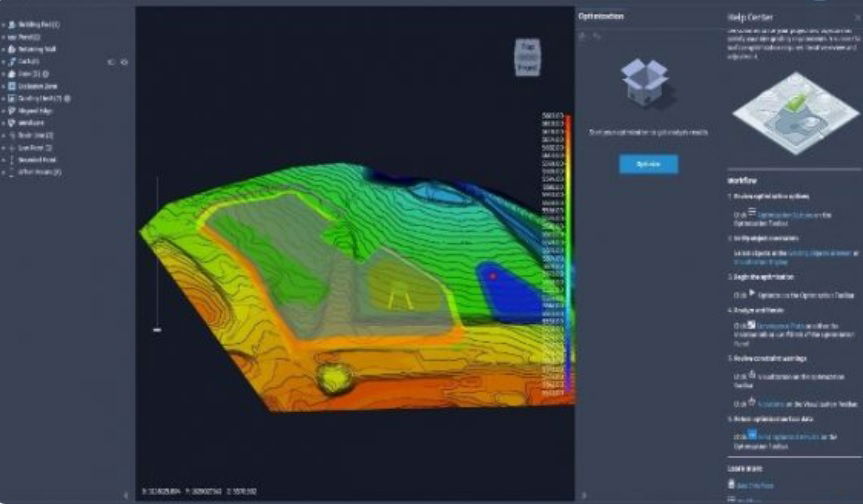Screen dimensions: 863x504
Task: Click the elevation color legend bar
Action: point(568,254)
